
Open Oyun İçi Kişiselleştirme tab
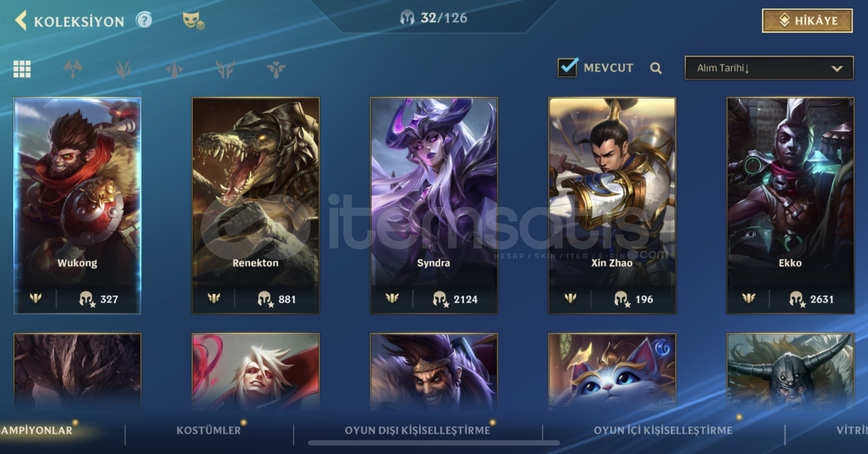tap(663, 430)
